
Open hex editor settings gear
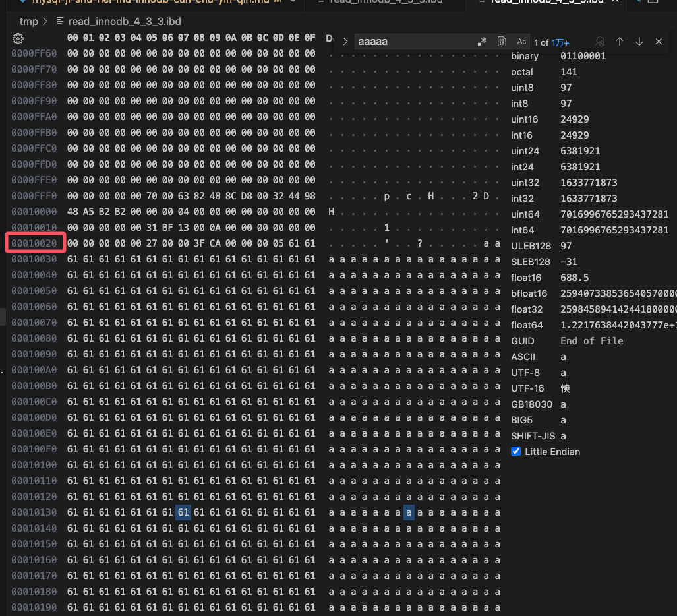point(18,38)
